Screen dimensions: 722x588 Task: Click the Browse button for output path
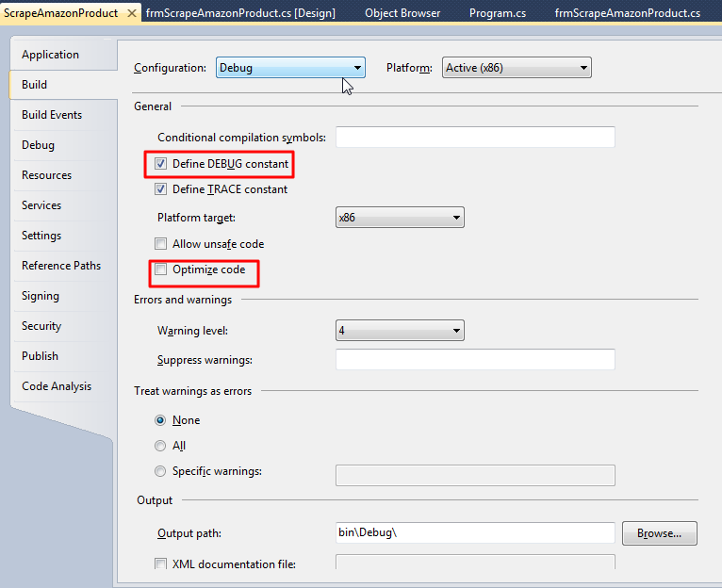coord(660,533)
